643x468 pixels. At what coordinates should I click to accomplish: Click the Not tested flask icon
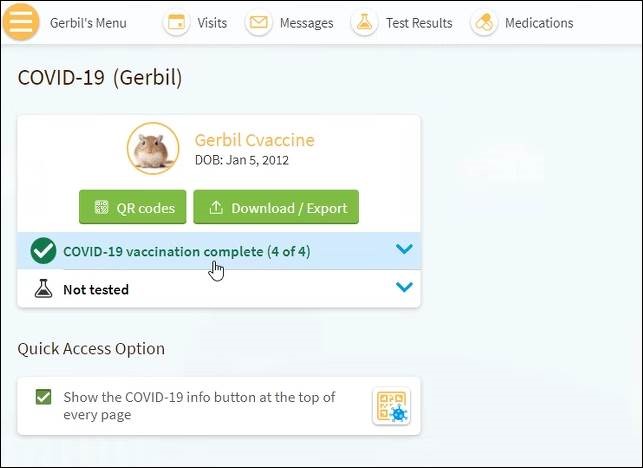[x=43, y=289]
